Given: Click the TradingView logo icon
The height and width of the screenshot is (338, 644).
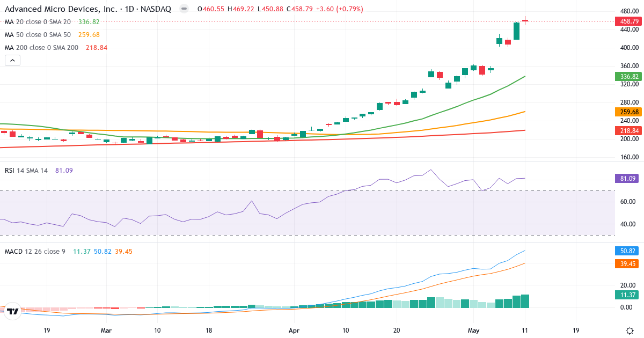Looking at the screenshot, I should click(x=13, y=311).
